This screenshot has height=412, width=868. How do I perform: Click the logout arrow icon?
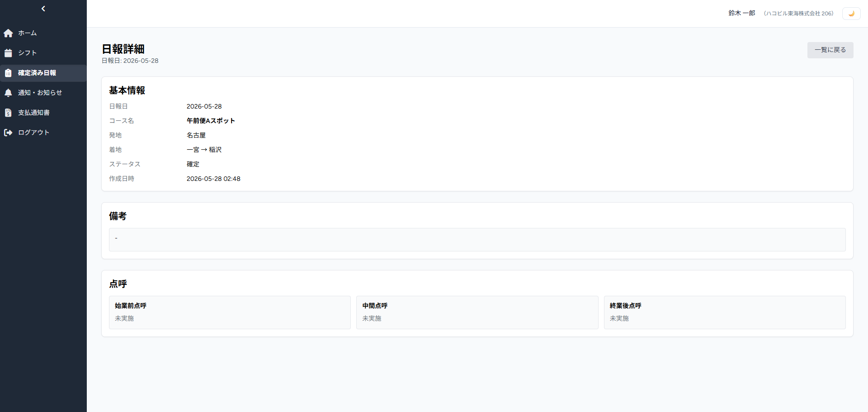(8, 133)
